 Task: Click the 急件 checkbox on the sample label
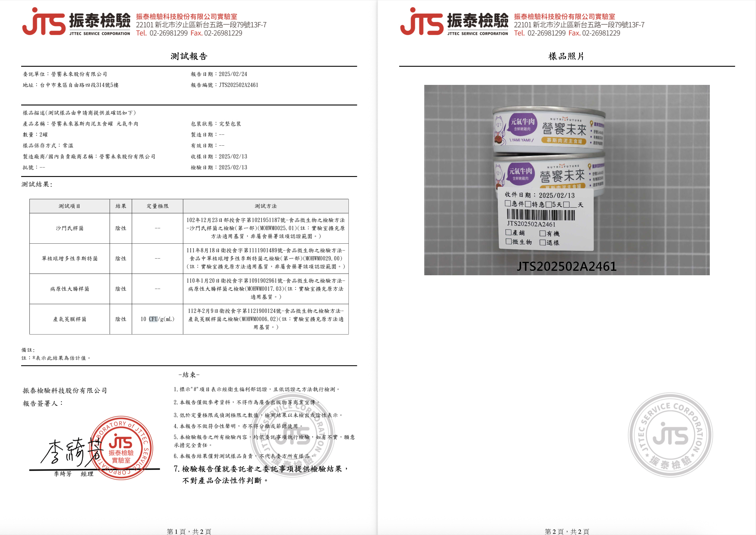pyautogui.click(x=508, y=203)
